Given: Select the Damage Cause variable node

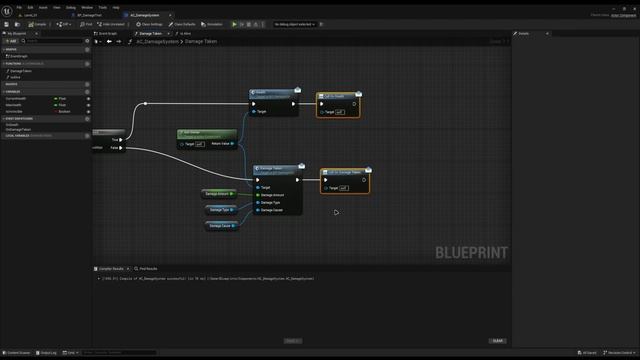Looking at the screenshot, I should pos(222,226).
